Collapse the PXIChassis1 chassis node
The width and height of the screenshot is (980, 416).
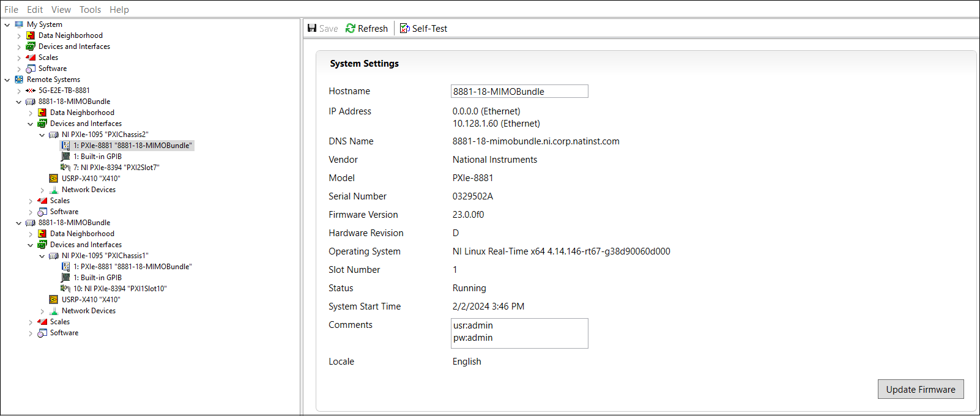click(x=42, y=256)
